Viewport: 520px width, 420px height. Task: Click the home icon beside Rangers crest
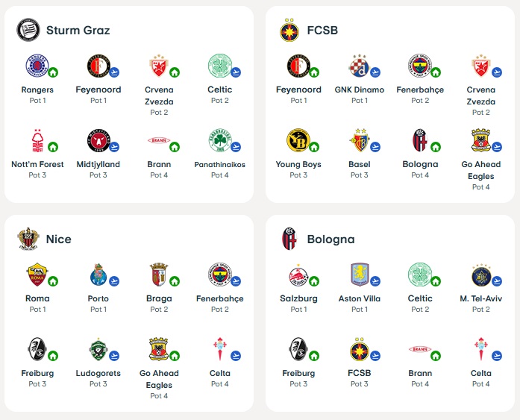(53, 72)
